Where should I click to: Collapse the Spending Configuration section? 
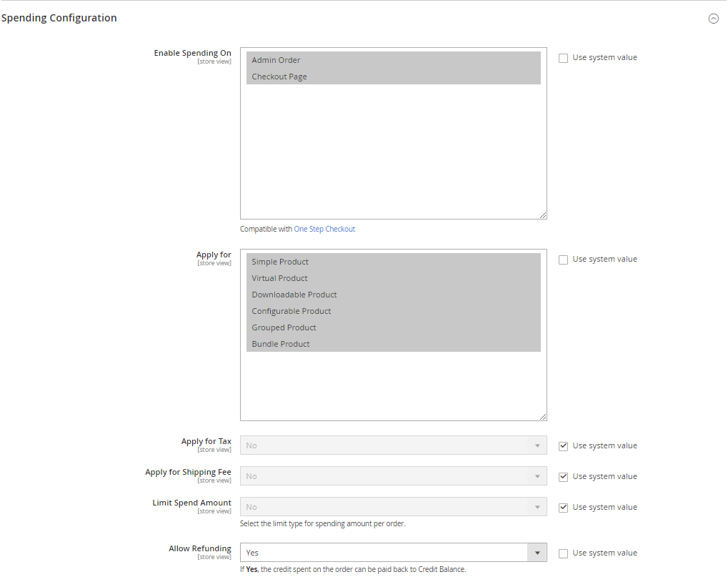click(713, 19)
